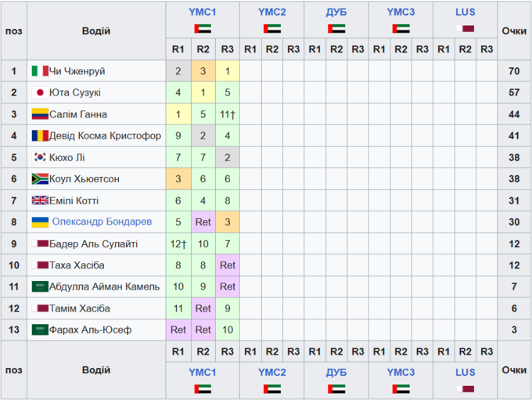This screenshot has width=532, height=400.
Task: Click the Italian flag beside Чи Чженруй
Action: 40,71
